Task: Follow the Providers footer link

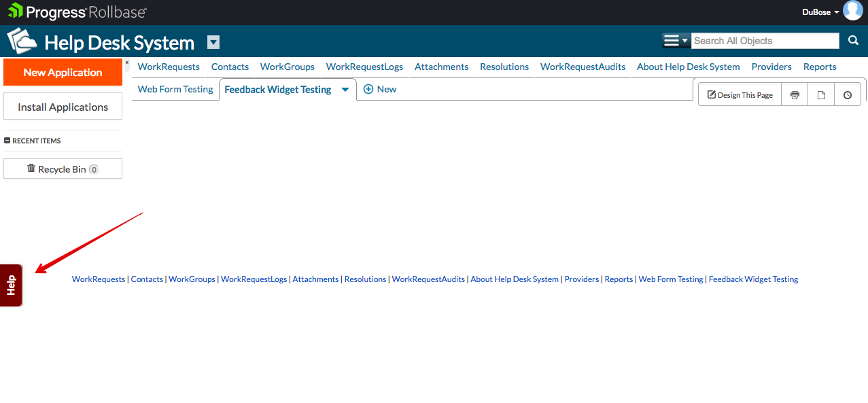Action: (x=582, y=279)
